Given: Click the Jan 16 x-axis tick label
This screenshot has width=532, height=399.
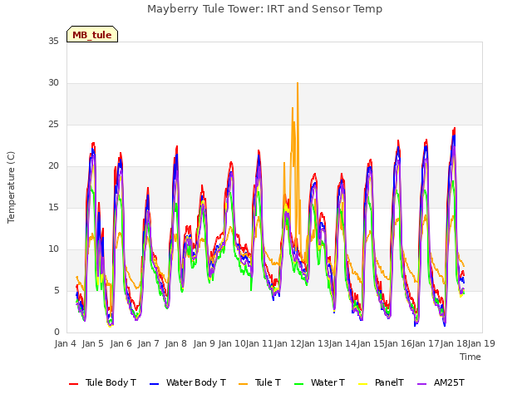Looking at the screenshot, I should [398, 343].
